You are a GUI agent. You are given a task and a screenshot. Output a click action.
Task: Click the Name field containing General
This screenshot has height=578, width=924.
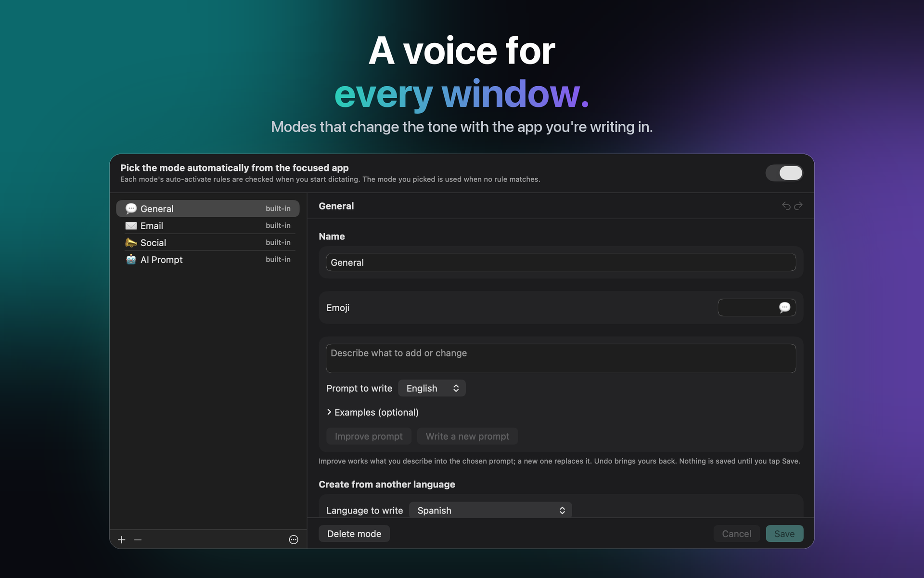point(561,263)
